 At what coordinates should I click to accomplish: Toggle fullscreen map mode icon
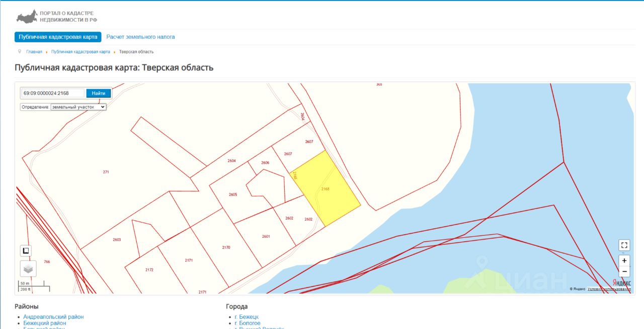[x=624, y=245]
